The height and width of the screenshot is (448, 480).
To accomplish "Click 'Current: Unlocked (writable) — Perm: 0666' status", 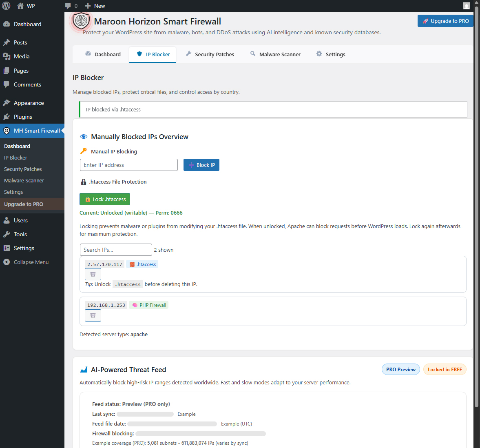I will (131, 213).
